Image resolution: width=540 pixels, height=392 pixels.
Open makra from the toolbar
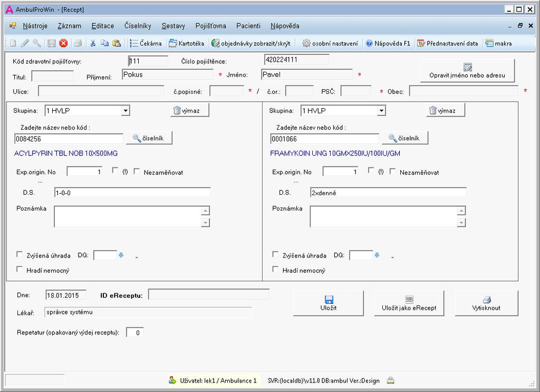tap(498, 43)
